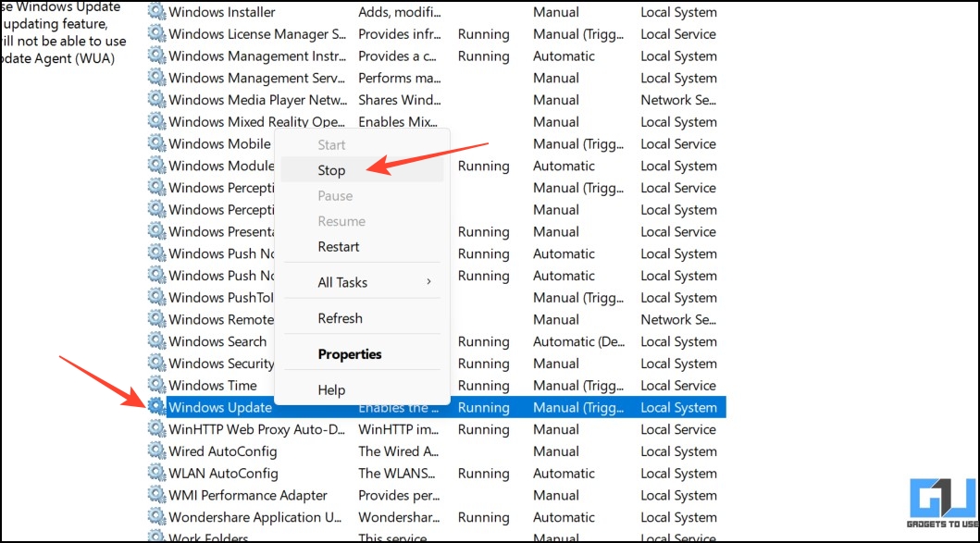Select the Wired AutoConfig service name
Screen dimensions: 980x543
click(x=222, y=451)
